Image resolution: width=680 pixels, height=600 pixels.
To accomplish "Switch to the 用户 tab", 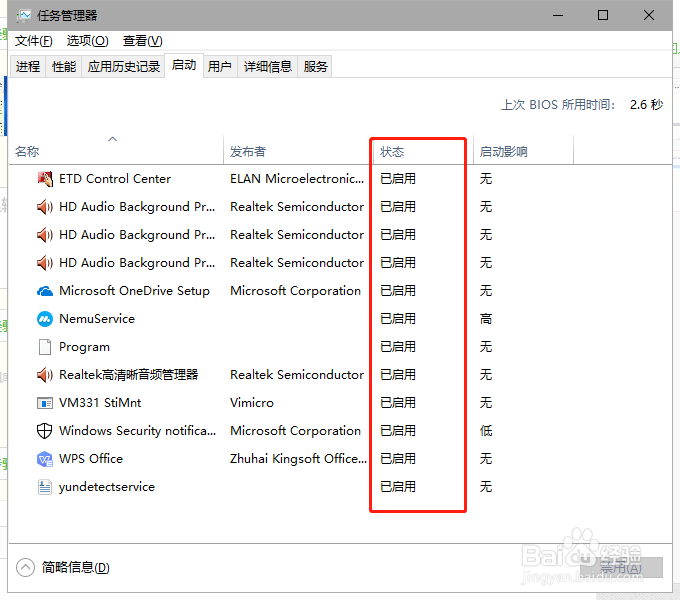I will click(219, 67).
